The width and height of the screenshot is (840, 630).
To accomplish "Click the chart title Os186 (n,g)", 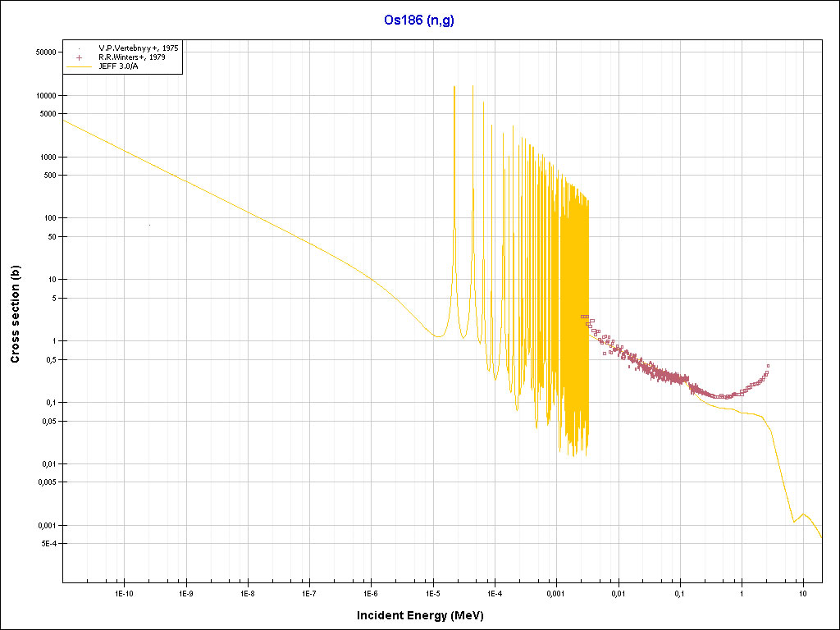I will pos(419,21).
